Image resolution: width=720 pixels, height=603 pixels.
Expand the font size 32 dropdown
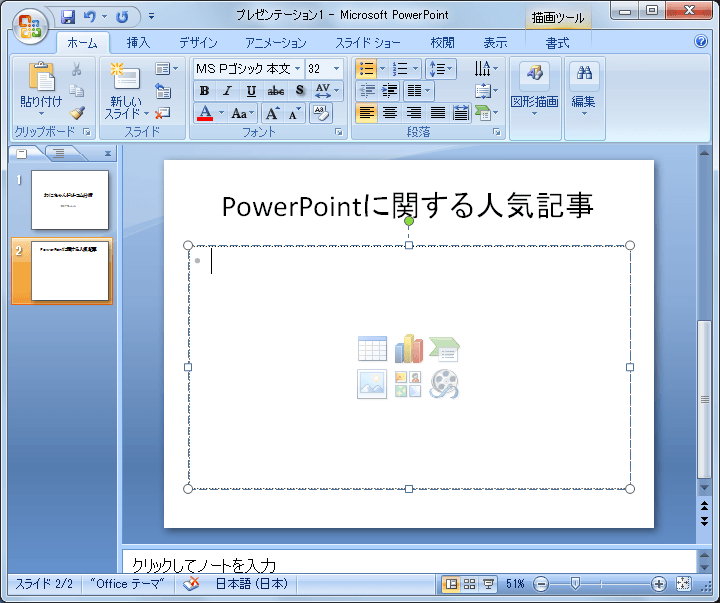click(x=336, y=69)
